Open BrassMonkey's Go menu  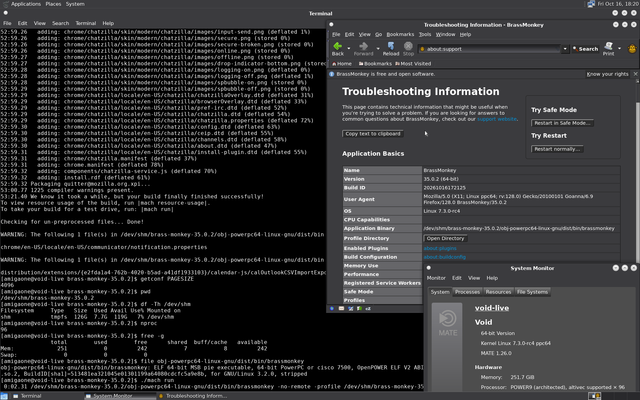378,34
